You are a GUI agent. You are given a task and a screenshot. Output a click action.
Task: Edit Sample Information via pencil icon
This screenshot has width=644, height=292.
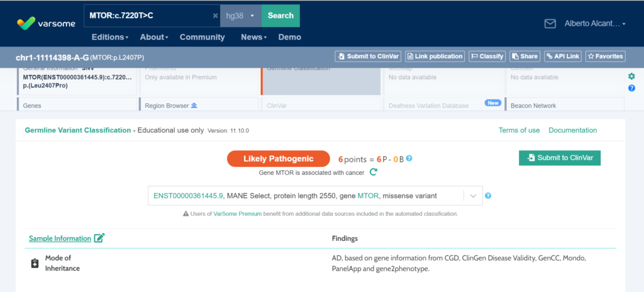99,238
